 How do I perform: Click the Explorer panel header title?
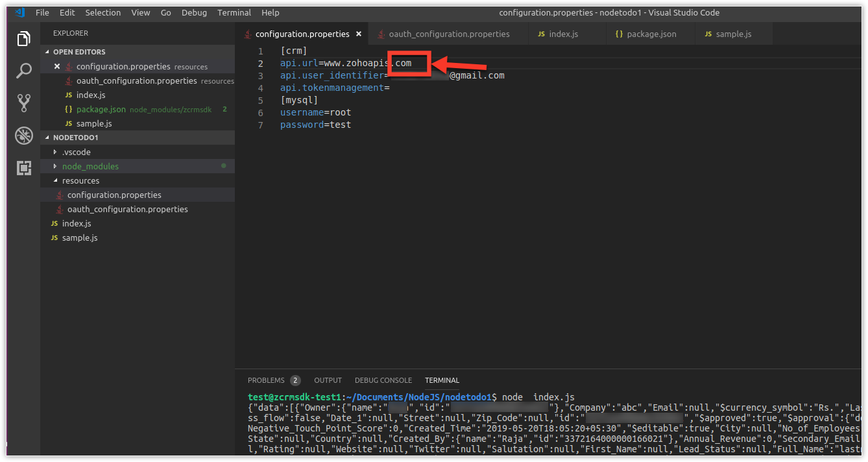[x=71, y=33]
